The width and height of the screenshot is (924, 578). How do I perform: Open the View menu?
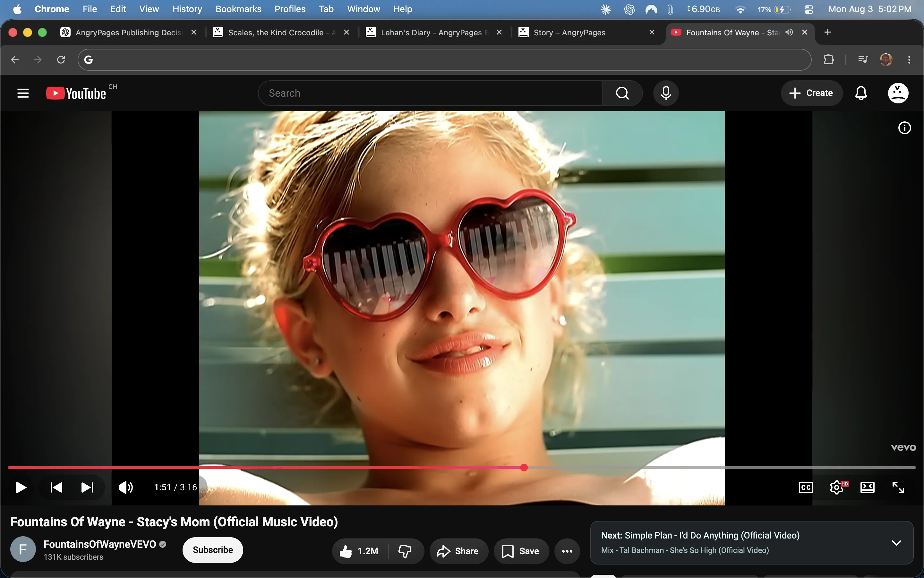pyautogui.click(x=149, y=9)
